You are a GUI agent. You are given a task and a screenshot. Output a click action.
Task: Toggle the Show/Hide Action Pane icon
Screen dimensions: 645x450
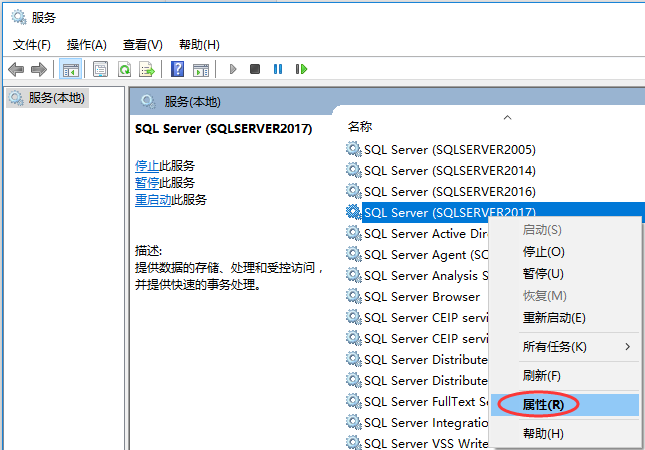click(x=201, y=70)
